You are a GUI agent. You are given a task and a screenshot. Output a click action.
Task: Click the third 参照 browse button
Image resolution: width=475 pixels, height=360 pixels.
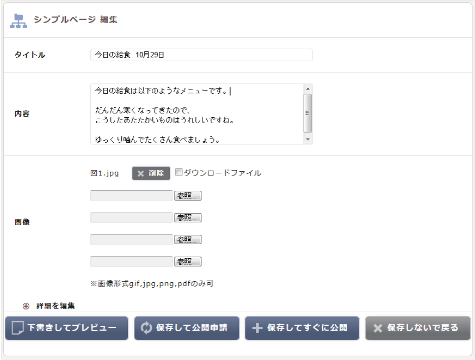pos(188,239)
